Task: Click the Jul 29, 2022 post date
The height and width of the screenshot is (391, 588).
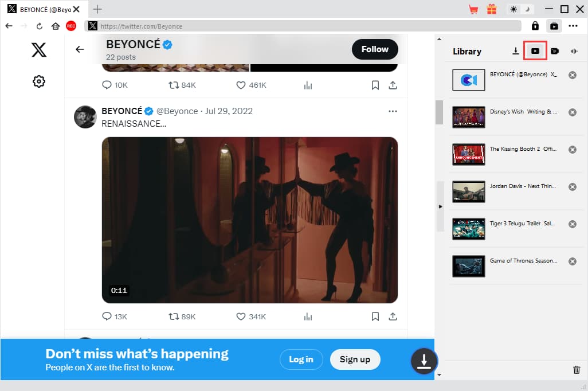Action: coord(229,111)
